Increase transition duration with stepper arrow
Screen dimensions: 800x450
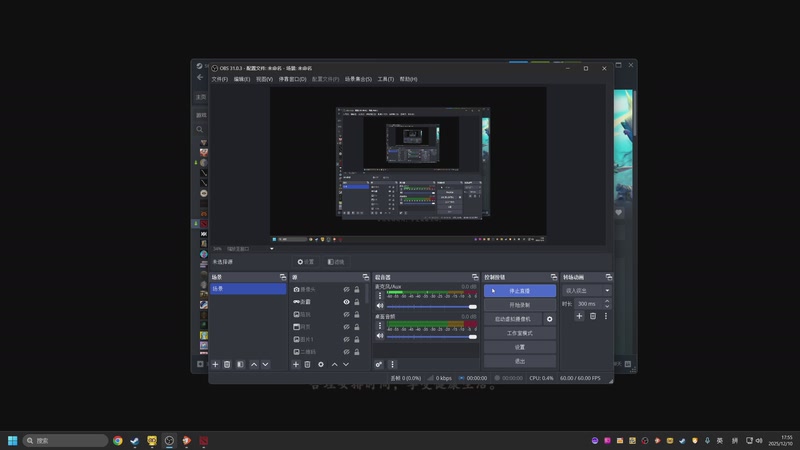(x=606, y=301)
